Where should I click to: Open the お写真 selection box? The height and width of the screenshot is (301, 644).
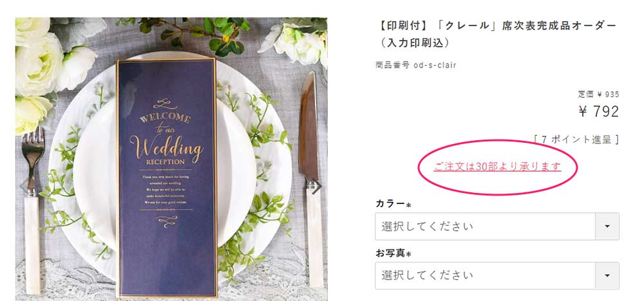click(497, 275)
